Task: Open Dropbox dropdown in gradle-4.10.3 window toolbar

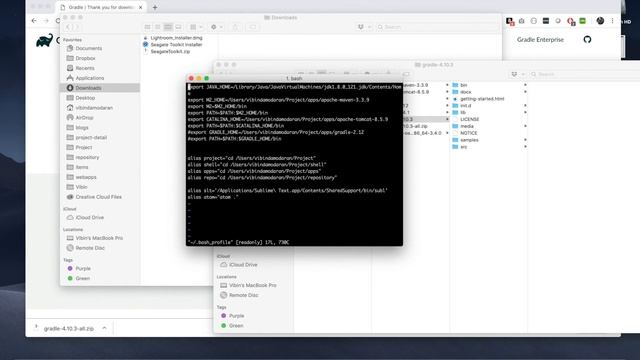Action: 518,74
